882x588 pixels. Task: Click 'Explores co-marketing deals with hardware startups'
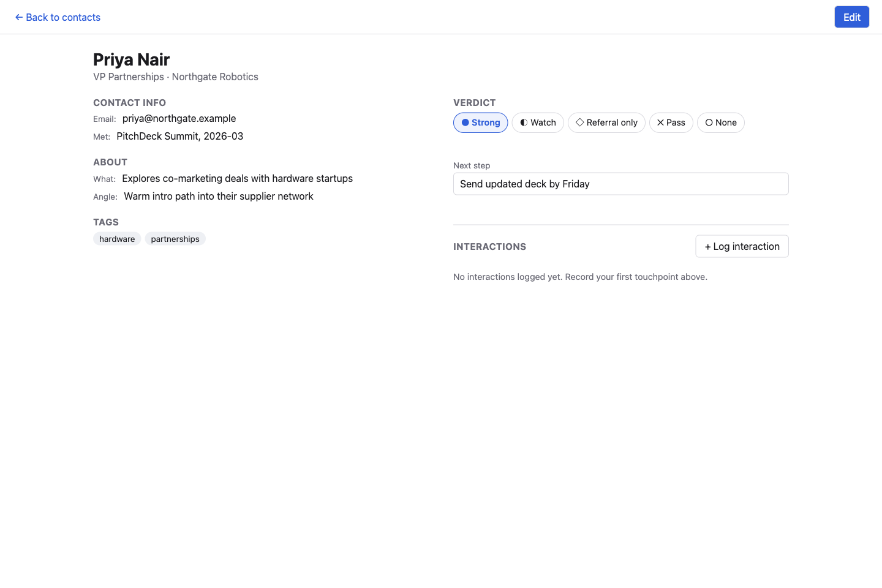[237, 178]
